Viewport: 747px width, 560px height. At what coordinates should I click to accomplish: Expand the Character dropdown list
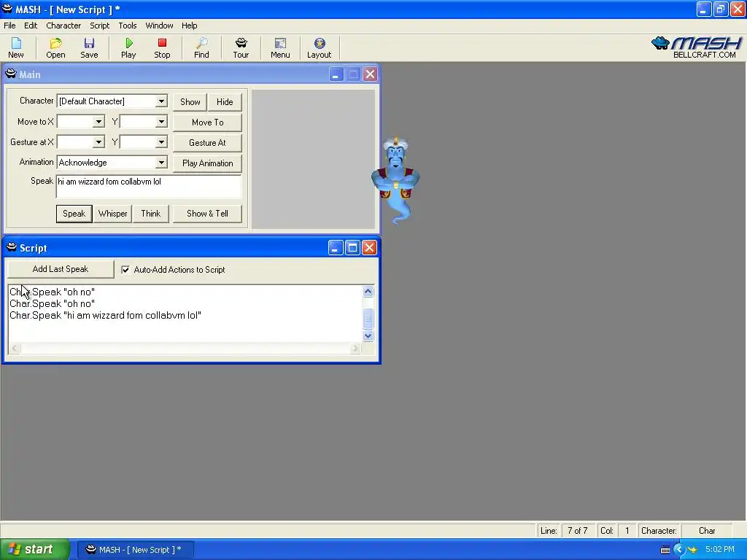(x=161, y=101)
